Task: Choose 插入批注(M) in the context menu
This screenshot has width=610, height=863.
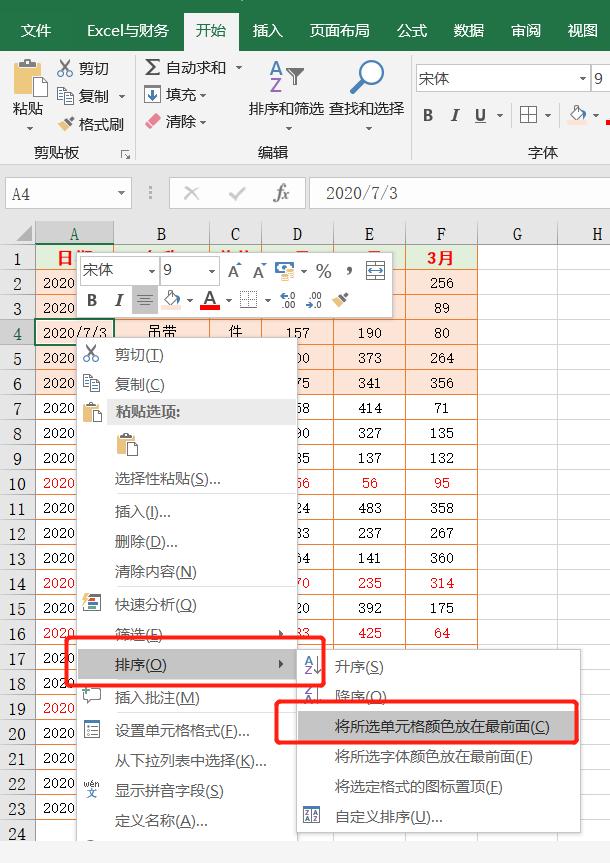Action: tap(187, 698)
